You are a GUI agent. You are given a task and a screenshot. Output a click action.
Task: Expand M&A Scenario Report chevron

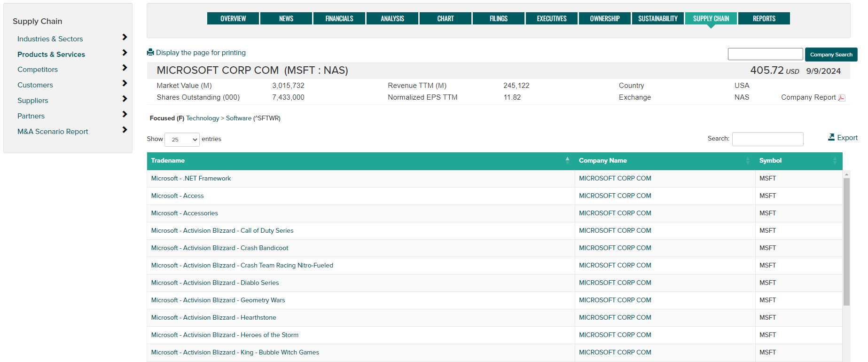pyautogui.click(x=125, y=130)
